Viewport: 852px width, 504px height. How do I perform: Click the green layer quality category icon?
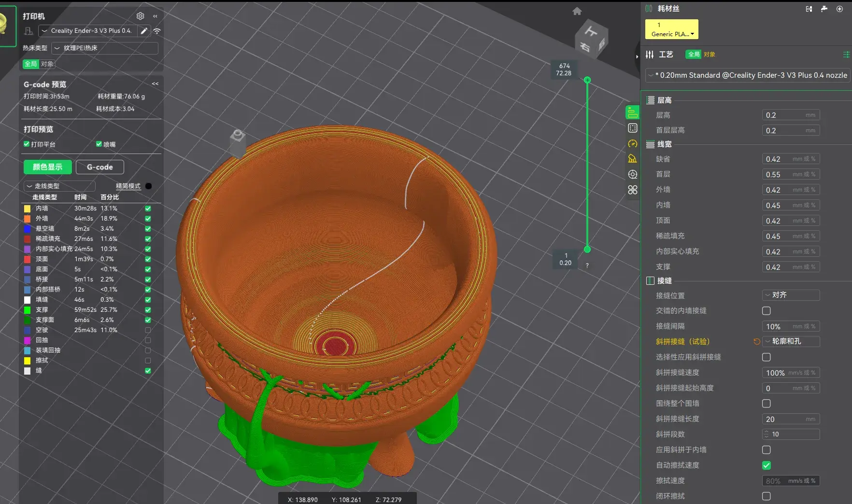[x=632, y=112]
